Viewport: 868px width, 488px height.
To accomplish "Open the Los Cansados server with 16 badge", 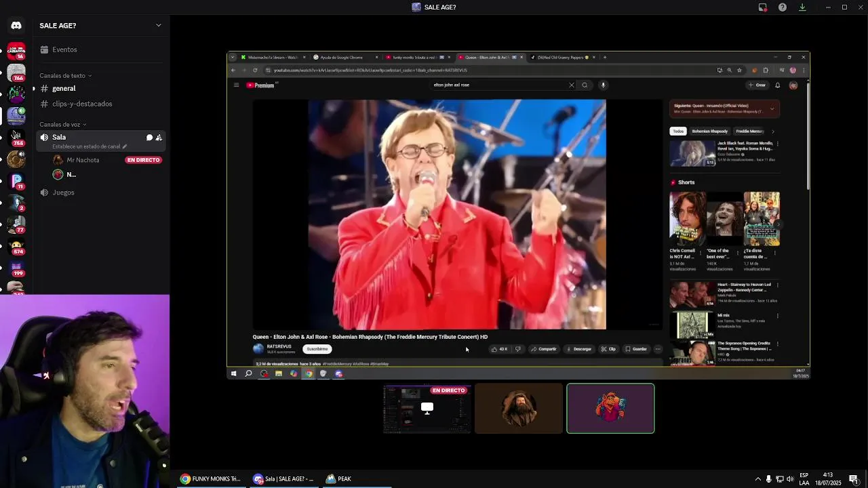I will click(x=16, y=51).
